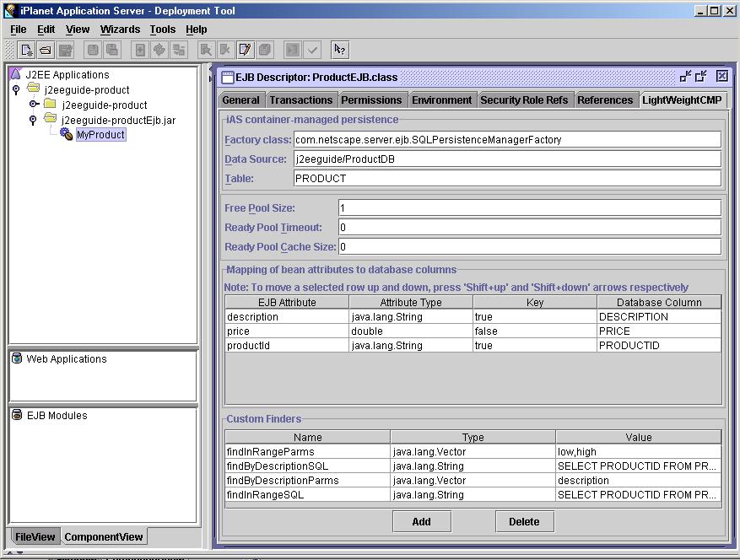Click the Database Column header

(659, 302)
